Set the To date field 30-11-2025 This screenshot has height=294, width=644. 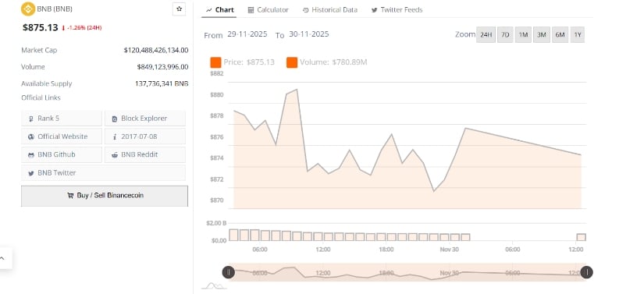(x=309, y=34)
